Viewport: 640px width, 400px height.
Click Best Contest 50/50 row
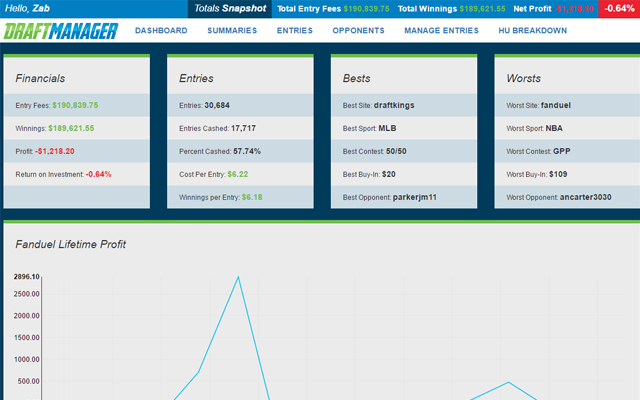[404, 151]
